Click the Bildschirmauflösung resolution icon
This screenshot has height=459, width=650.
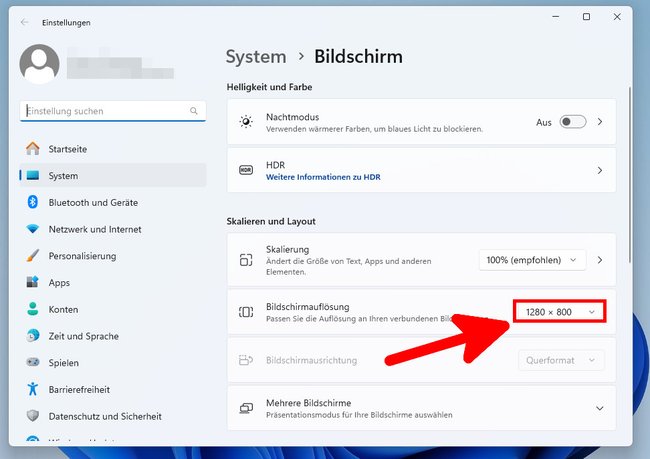pyautogui.click(x=246, y=312)
